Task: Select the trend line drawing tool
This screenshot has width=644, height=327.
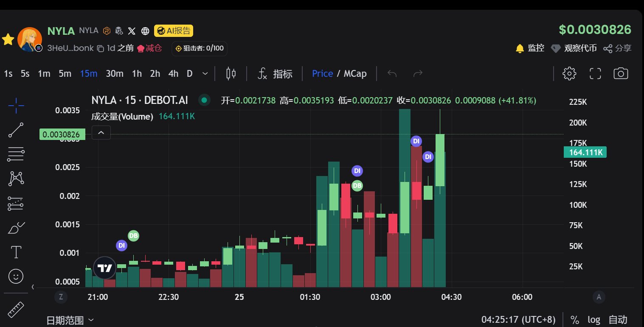Action: point(16,130)
